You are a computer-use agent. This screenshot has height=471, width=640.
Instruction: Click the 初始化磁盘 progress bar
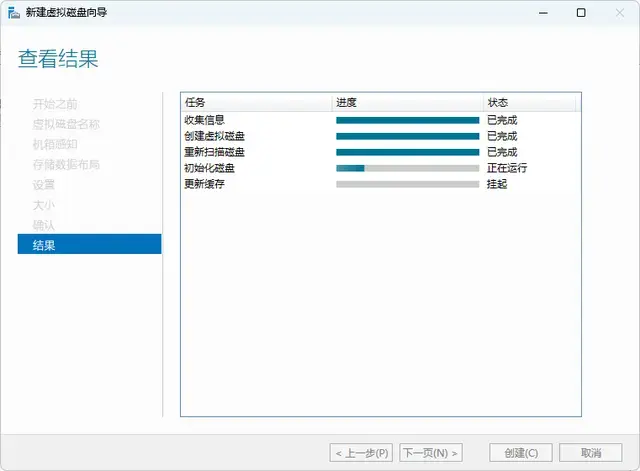[x=407, y=168]
